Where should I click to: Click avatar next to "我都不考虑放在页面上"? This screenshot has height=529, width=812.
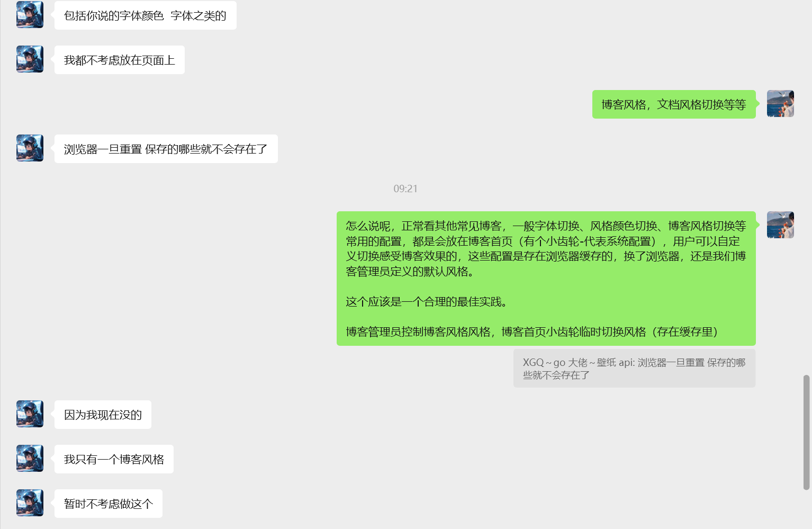pyautogui.click(x=30, y=59)
